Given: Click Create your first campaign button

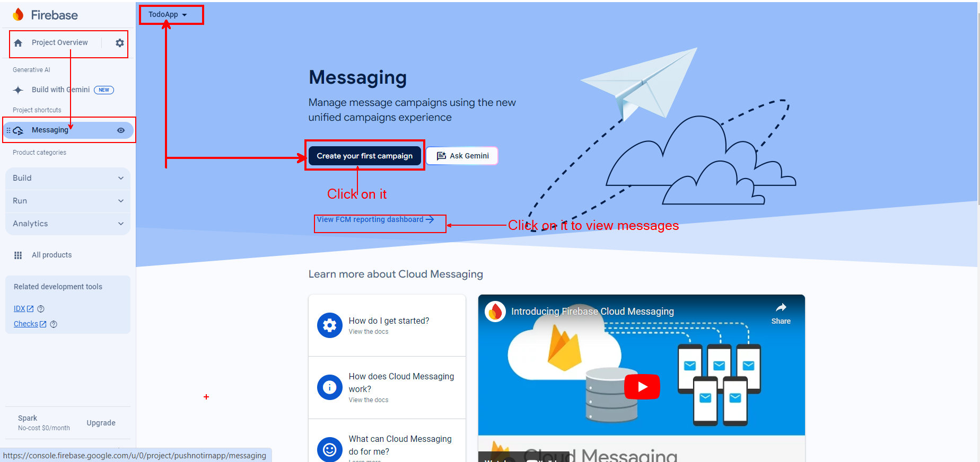Looking at the screenshot, I should 365,156.
